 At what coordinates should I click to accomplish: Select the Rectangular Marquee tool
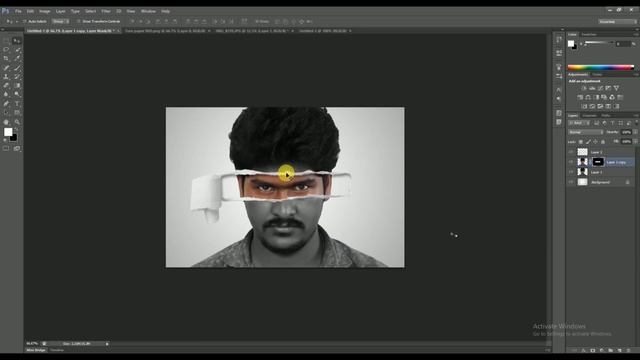[x=6, y=41]
